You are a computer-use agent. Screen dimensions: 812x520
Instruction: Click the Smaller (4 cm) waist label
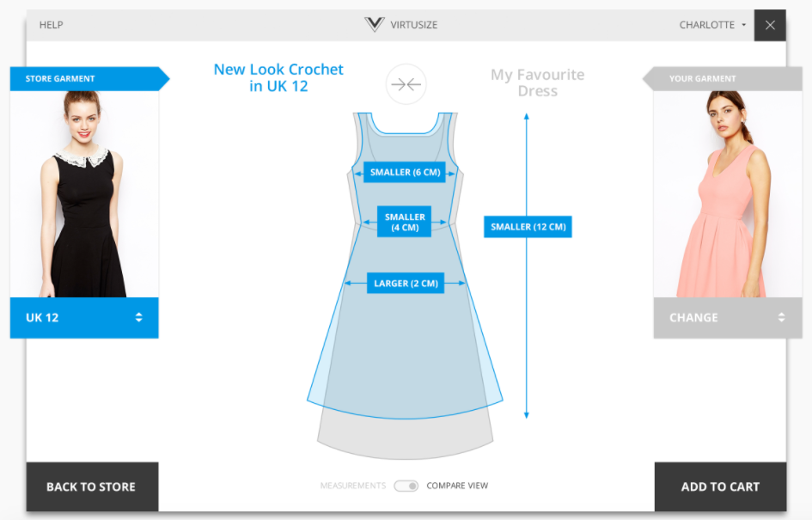tap(405, 222)
